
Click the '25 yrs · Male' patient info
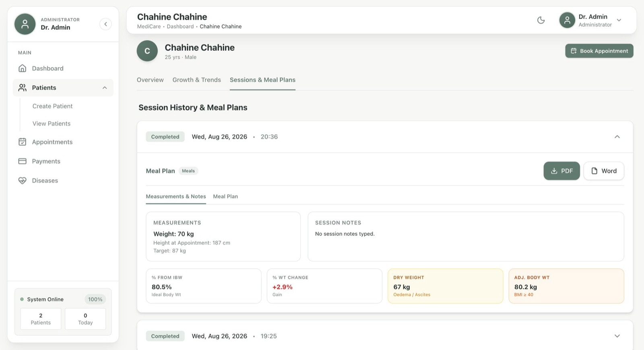(180, 57)
